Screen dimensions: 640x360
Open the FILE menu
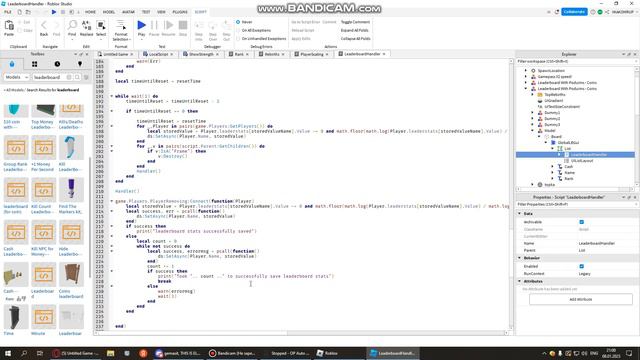[7, 12]
